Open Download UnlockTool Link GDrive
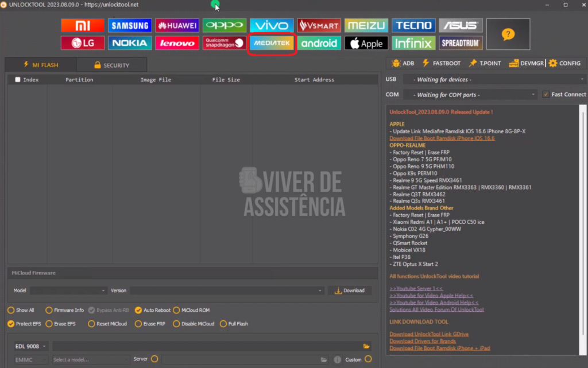The image size is (588, 368). [x=428, y=334]
